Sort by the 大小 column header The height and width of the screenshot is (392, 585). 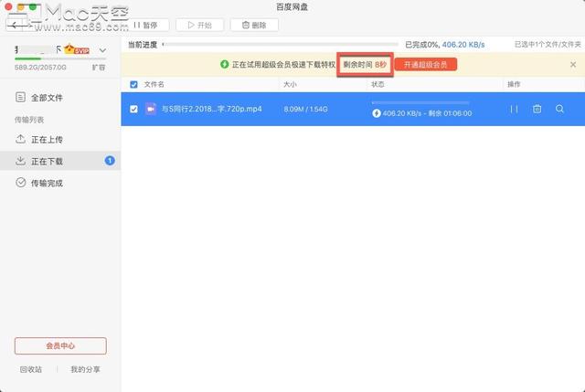point(290,84)
